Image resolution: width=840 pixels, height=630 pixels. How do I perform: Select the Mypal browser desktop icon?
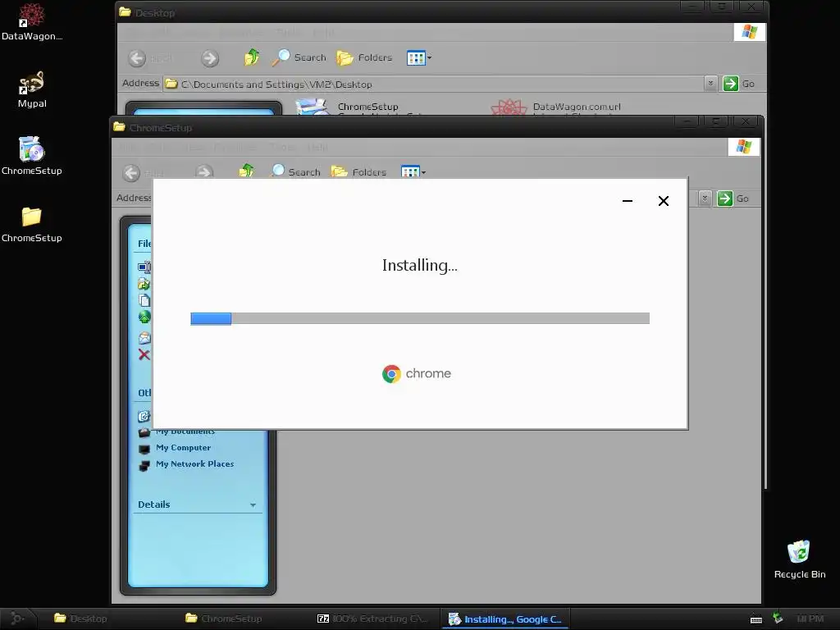click(32, 89)
